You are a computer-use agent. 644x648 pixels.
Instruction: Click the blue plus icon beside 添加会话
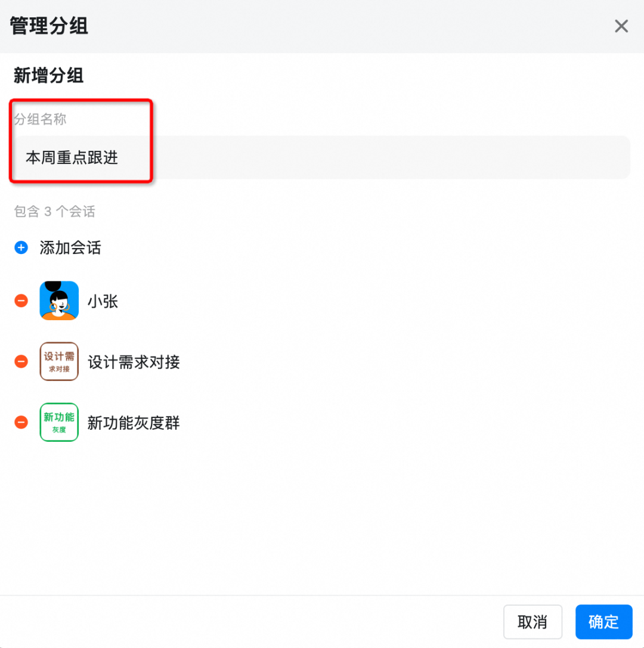point(21,247)
